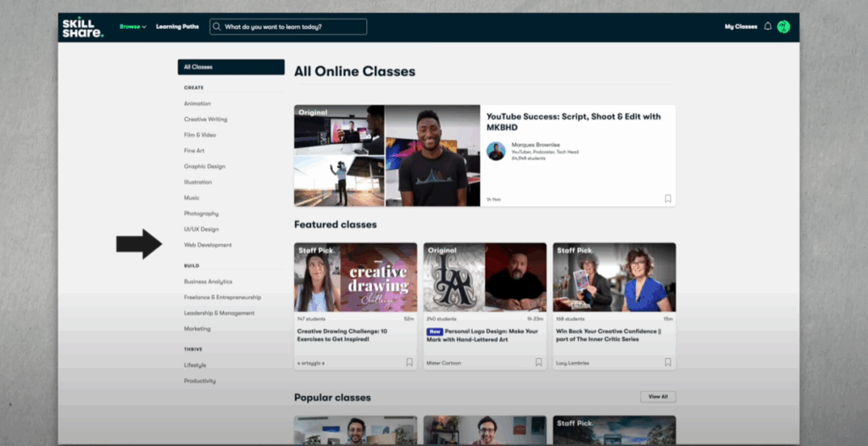
Task: Bookmark the YouTube Success MKBHD class
Action: click(x=668, y=198)
